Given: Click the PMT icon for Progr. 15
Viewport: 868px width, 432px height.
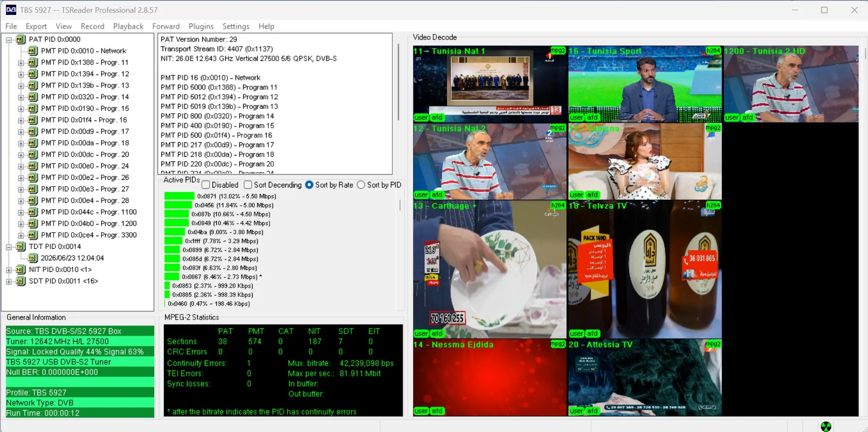Looking at the screenshot, I should coord(33,108).
